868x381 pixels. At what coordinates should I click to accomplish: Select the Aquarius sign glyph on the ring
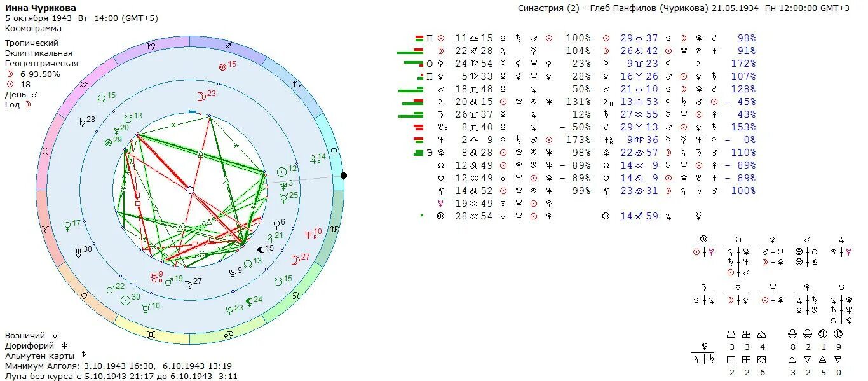pos(84,84)
